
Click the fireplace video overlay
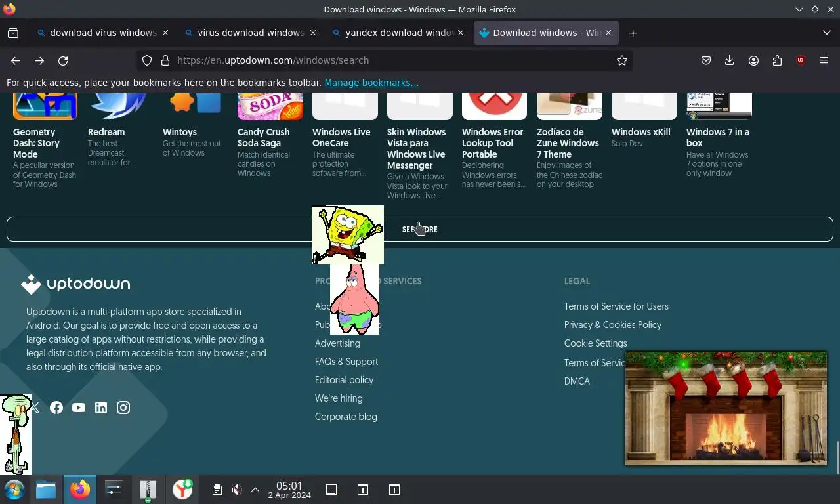(x=726, y=408)
